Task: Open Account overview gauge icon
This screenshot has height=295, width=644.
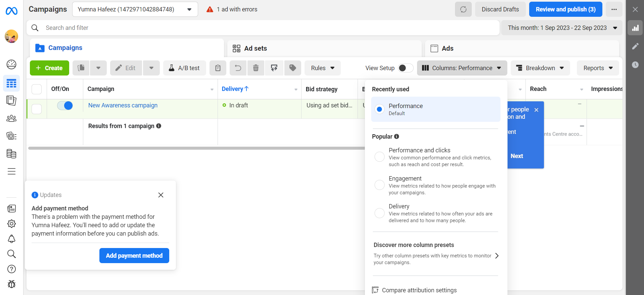Action: pyautogui.click(x=11, y=64)
